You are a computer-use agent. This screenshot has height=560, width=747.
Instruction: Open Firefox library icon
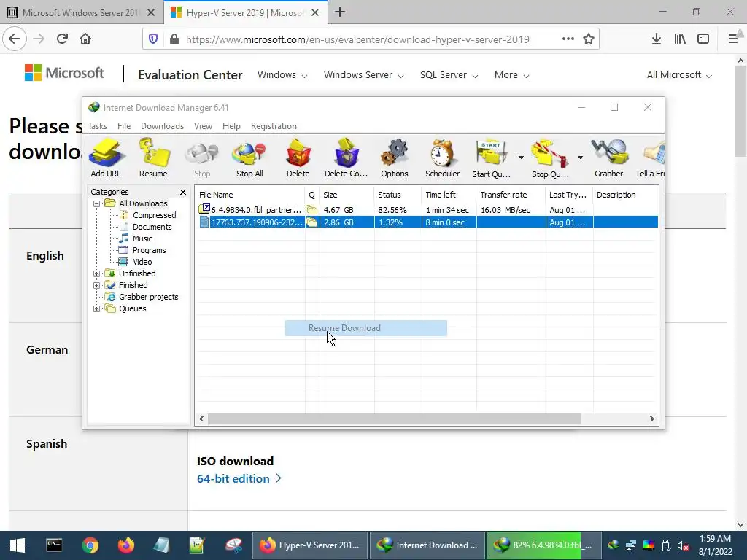680,39
